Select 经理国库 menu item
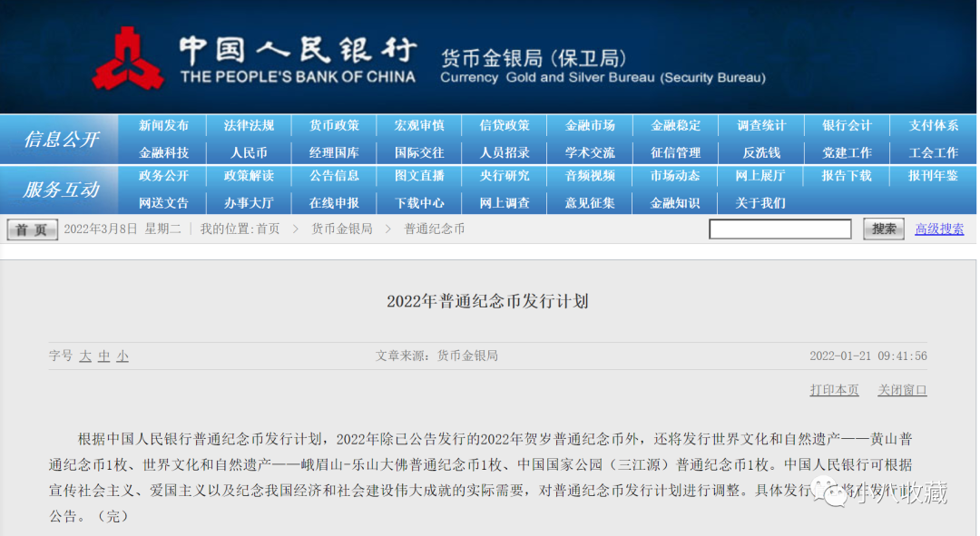 coord(334,152)
